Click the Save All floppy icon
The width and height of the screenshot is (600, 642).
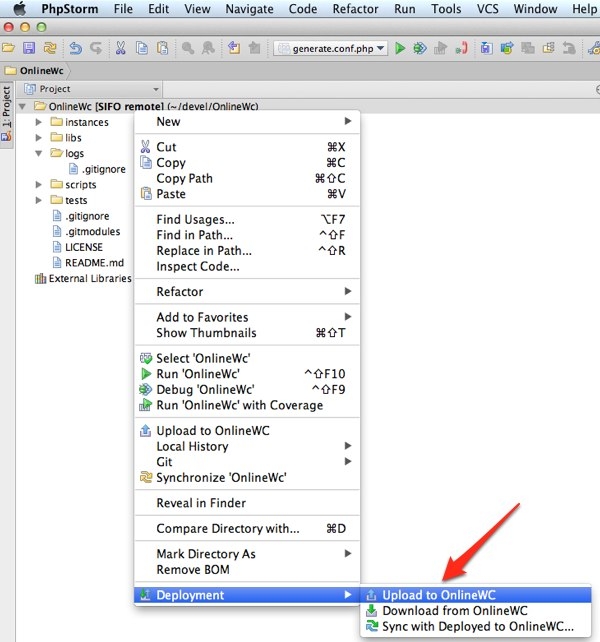click(x=29, y=48)
